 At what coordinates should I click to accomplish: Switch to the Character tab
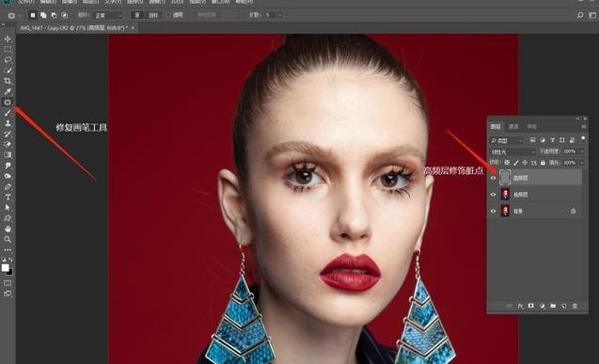coord(532,126)
